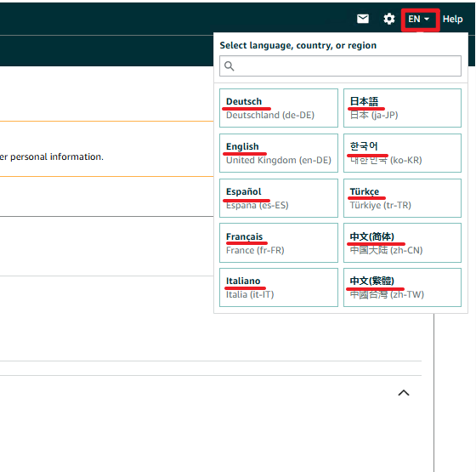The image size is (476, 472).
Task: Select Korean (ko-KR) language
Action: click(402, 153)
